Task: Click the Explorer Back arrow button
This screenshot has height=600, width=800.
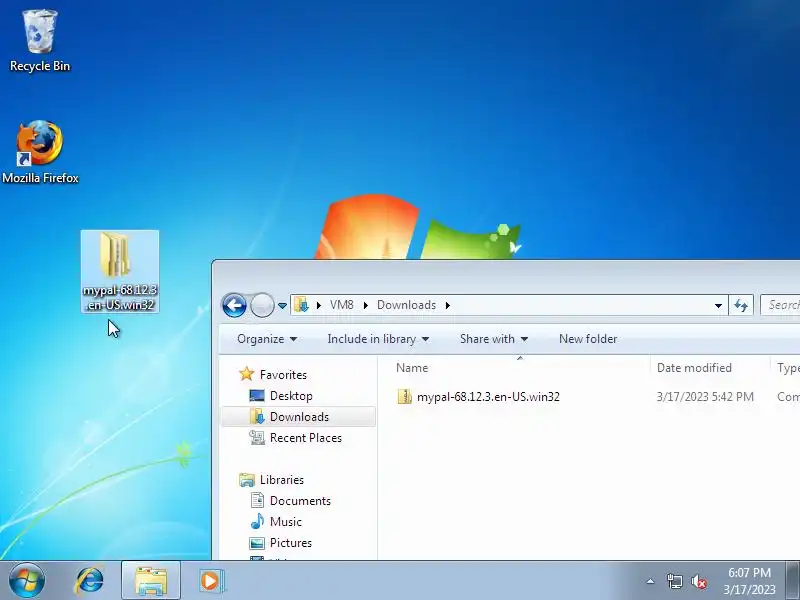Action: [234, 305]
